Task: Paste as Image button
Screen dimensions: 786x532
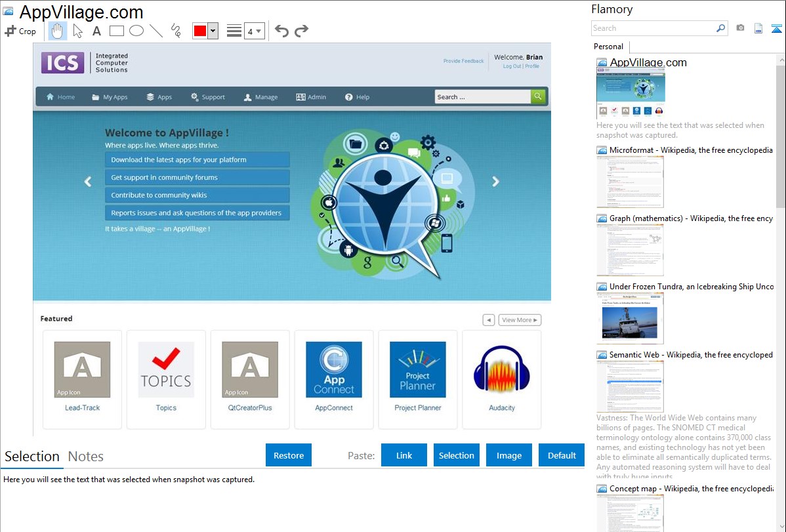Action: tap(508, 455)
